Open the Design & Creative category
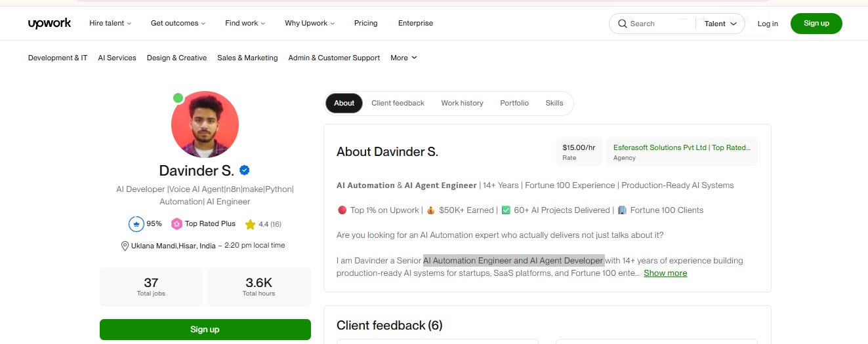The image size is (868, 344). click(x=176, y=58)
